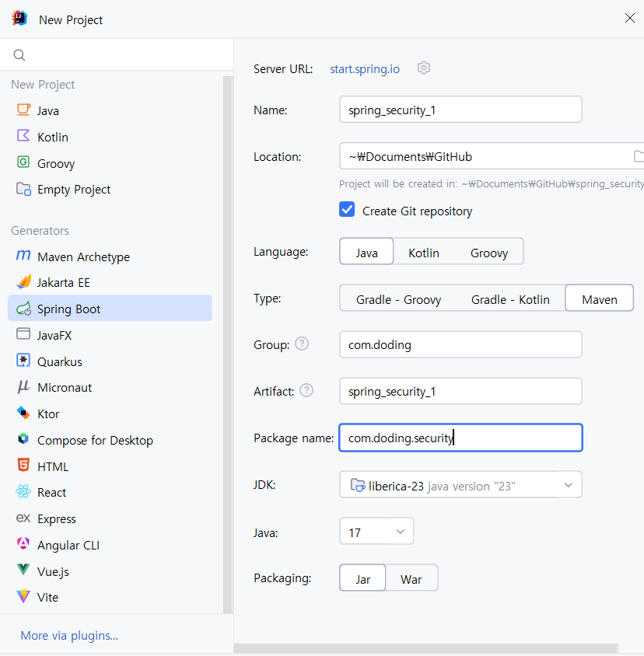Click the Angular CLI logo icon
The height and width of the screenshot is (656, 644).
(23, 544)
